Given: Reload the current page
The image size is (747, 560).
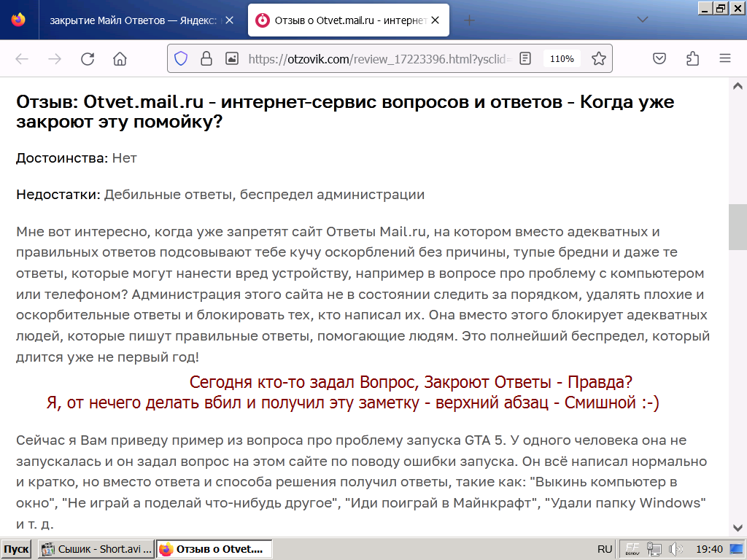Looking at the screenshot, I should tap(88, 59).
